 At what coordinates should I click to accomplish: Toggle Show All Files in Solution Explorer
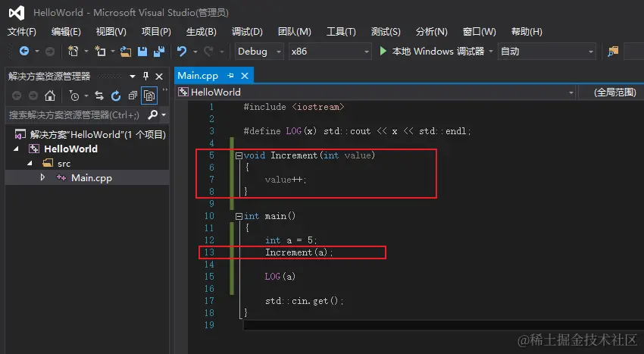tap(149, 96)
